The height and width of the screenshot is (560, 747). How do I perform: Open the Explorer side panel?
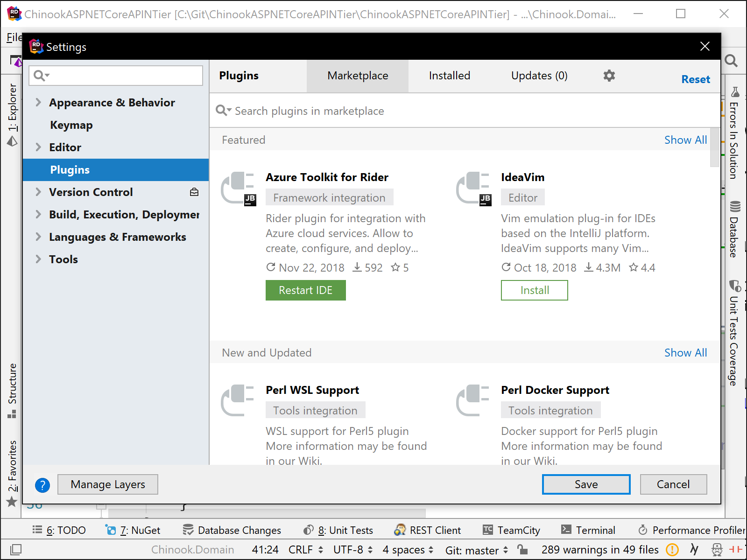(12, 115)
